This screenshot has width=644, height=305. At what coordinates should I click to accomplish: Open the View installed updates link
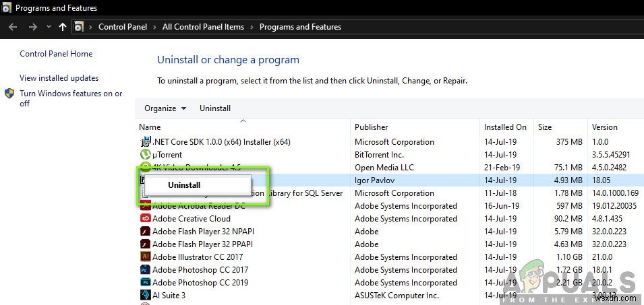click(x=59, y=78)
